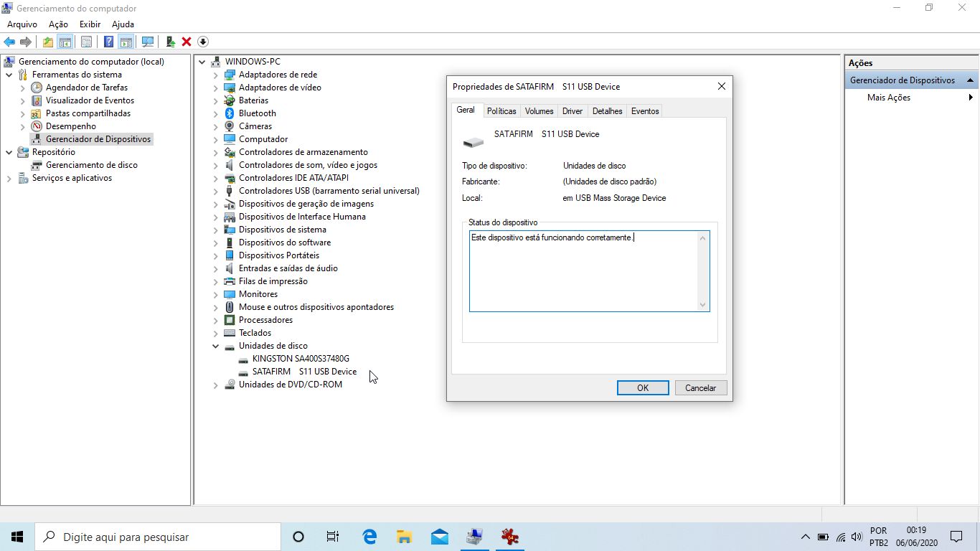The height and width of the screenshot is (551, 980).
Task: Expand Mouse e outros dispositivos apontadores
Action: point(215,307)
